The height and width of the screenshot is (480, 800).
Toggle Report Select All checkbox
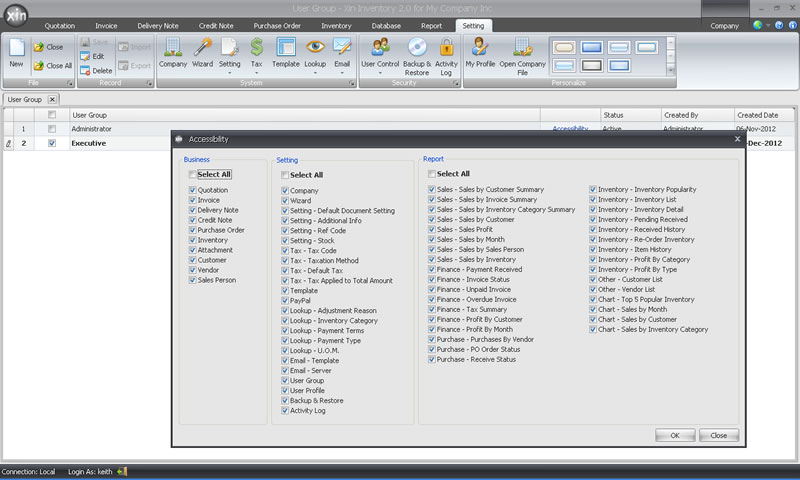pyautogui.click(x=432, y=174)
